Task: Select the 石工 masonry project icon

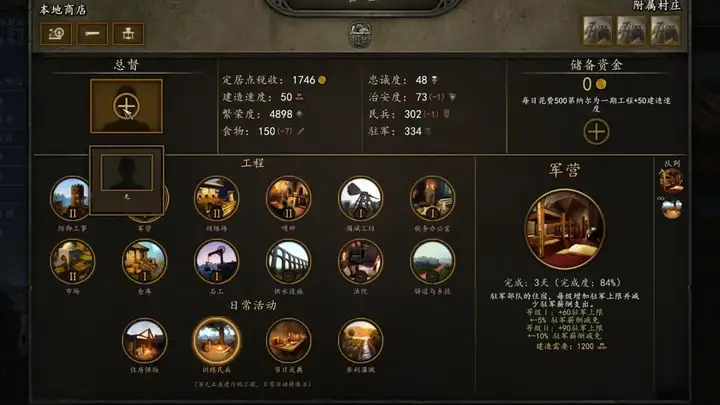Action: tap(216, 262)
